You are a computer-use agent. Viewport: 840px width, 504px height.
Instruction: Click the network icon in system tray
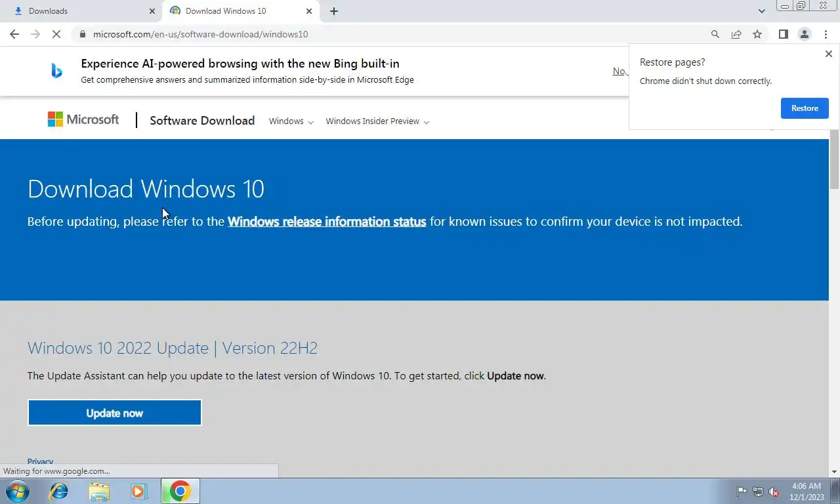click(x=758, y=492)
